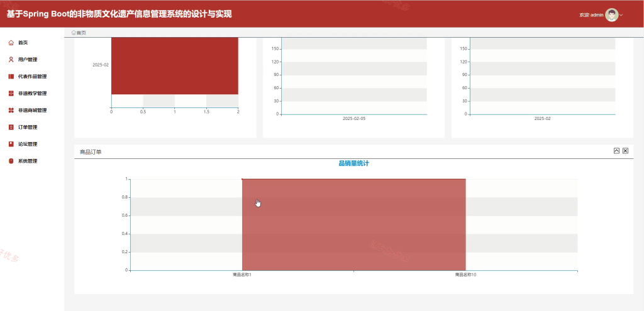644x311 pixels.
Task: Click the system title in header
Action: click(x=119, y=14)
